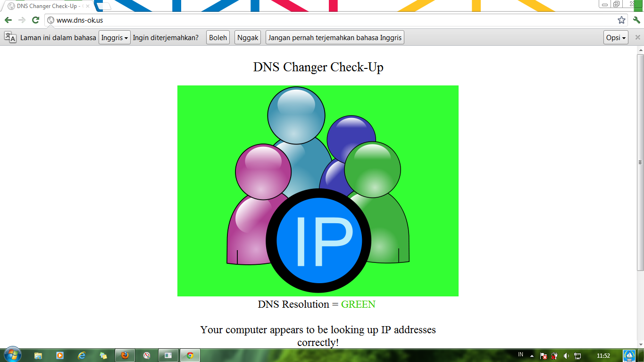Click the forward navigation arrow

pos(22,20)
